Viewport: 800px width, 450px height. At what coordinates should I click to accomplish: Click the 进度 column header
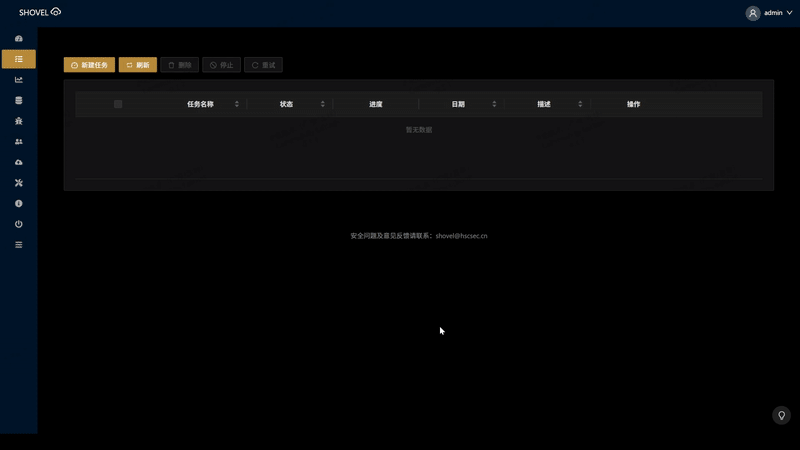[376, 104]
